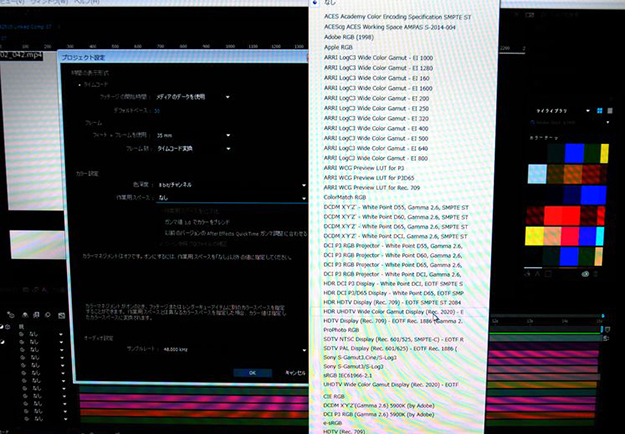Toggle the frame blending icon in timeline
Image resolution: width=625 pixels, height=434 pixels.
tap(36, 315)
